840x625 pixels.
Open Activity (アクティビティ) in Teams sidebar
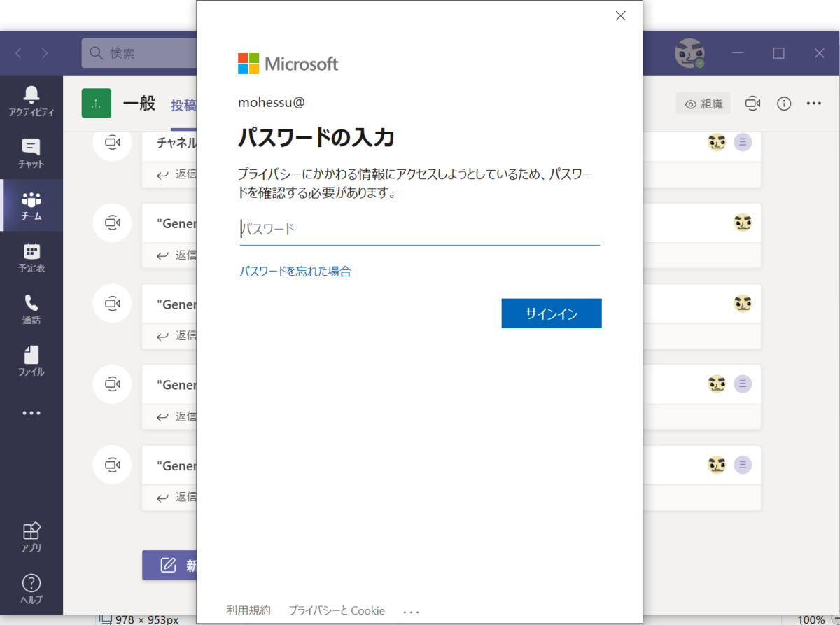tap(31, 101)
